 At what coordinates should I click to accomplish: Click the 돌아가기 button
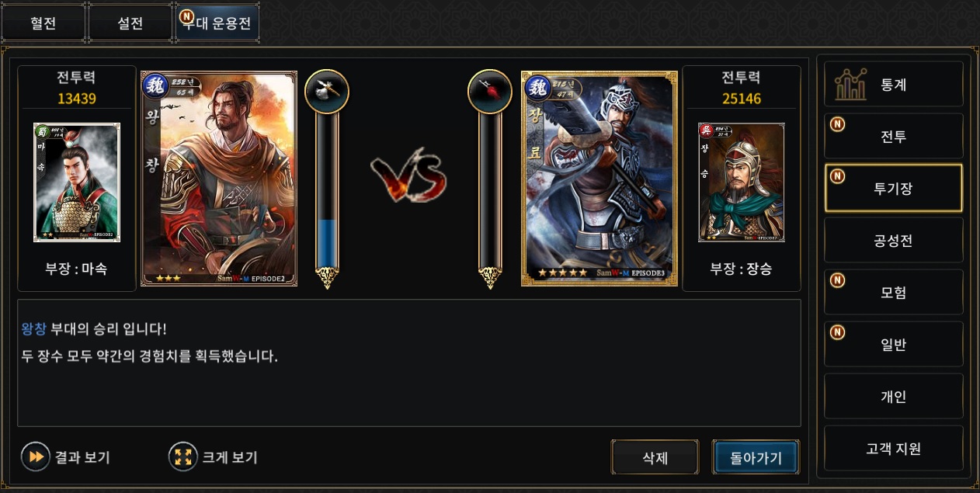tap(756, 457)
